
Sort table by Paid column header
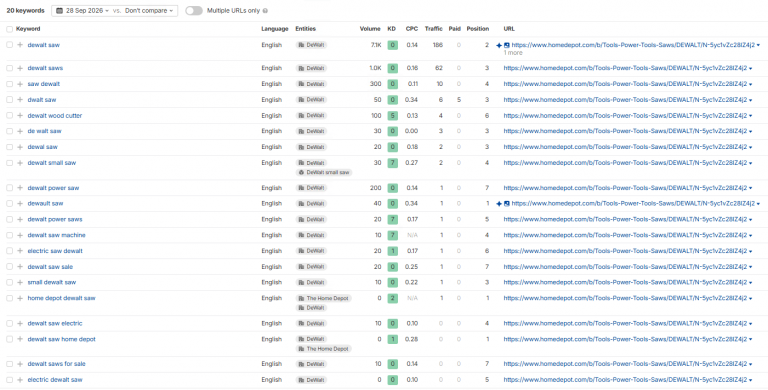pos(455,29)
